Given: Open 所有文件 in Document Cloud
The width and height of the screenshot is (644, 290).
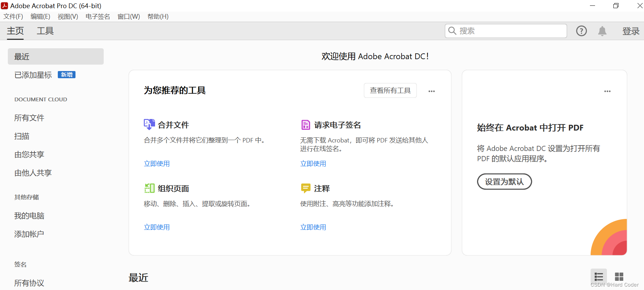Looking at the screenshot, I should pyautogui.click(x=29, y=118).
